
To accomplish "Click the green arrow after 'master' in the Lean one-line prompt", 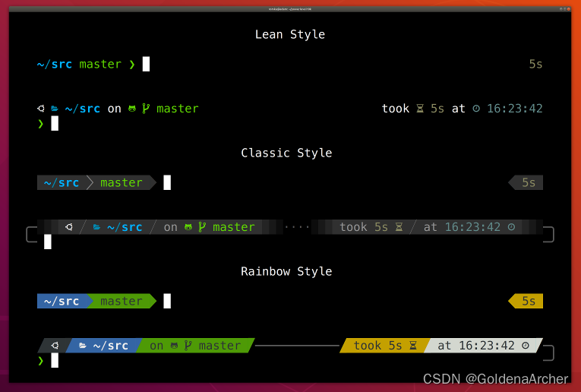I will click(x=132, y=65).
